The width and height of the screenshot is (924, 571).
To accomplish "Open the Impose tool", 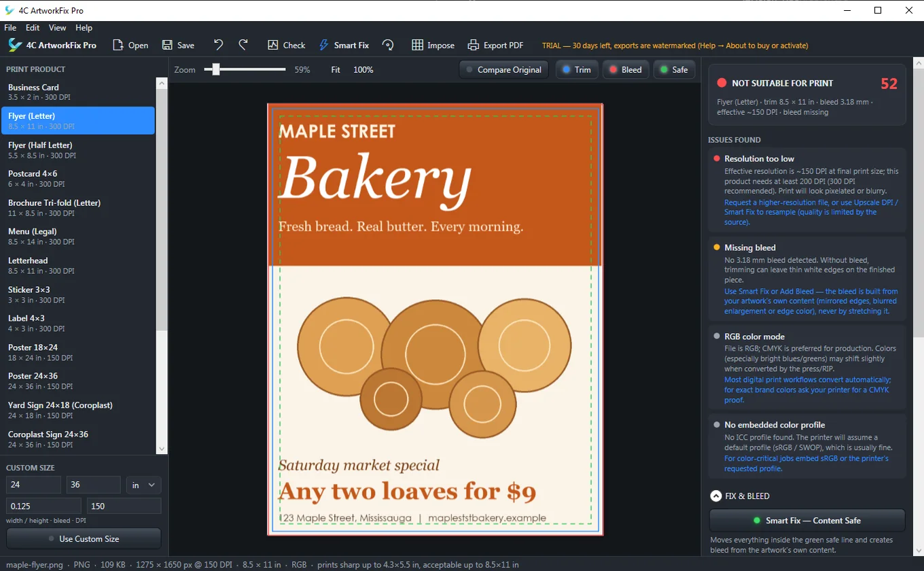I will tap(433, 46).
